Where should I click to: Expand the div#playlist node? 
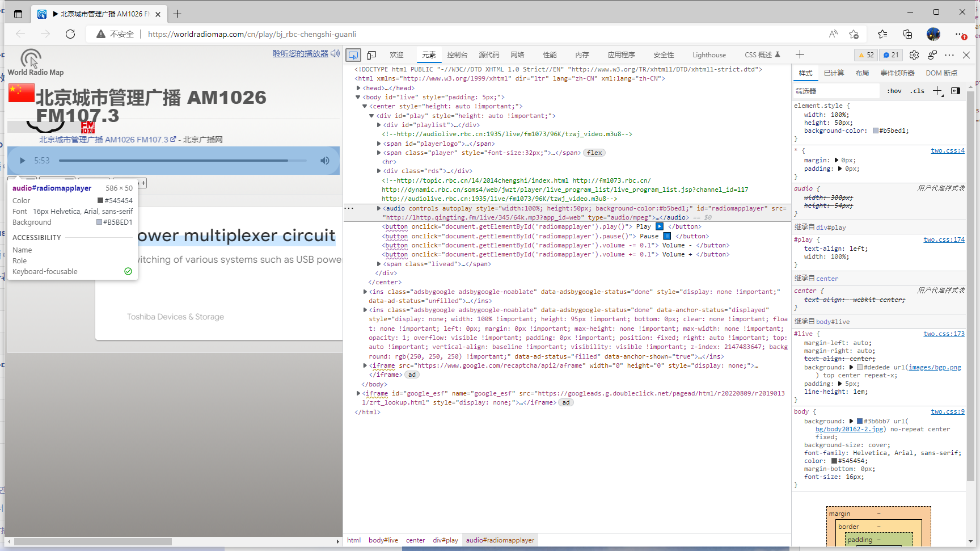tap(379, 125)
